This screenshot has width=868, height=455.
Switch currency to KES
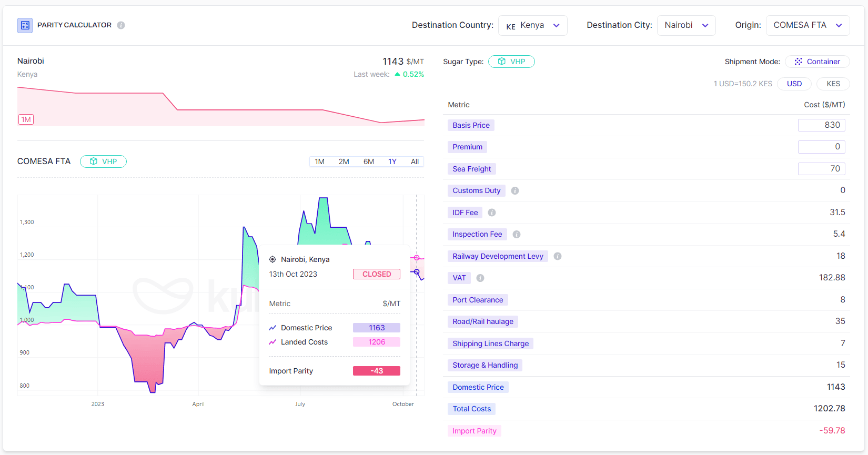click(x=833, y=84)
